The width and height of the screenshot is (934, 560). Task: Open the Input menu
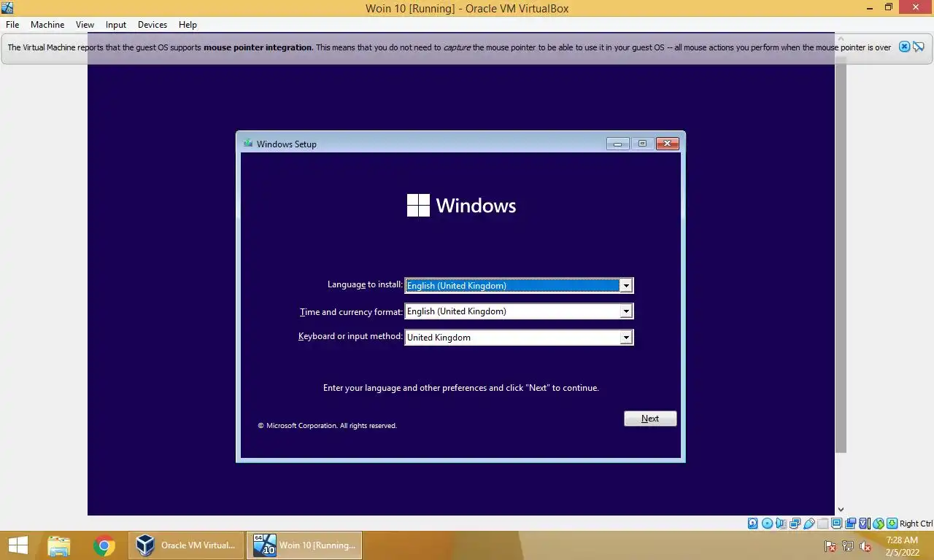(116, 24)
